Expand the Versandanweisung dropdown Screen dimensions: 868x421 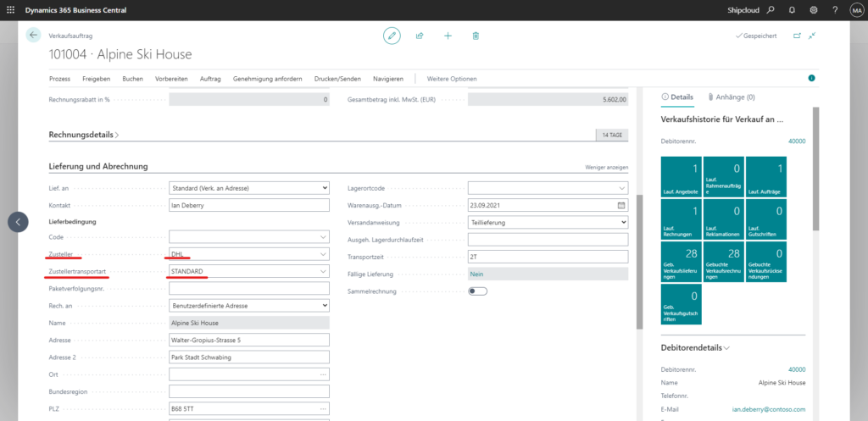click(x=623, y=222)
